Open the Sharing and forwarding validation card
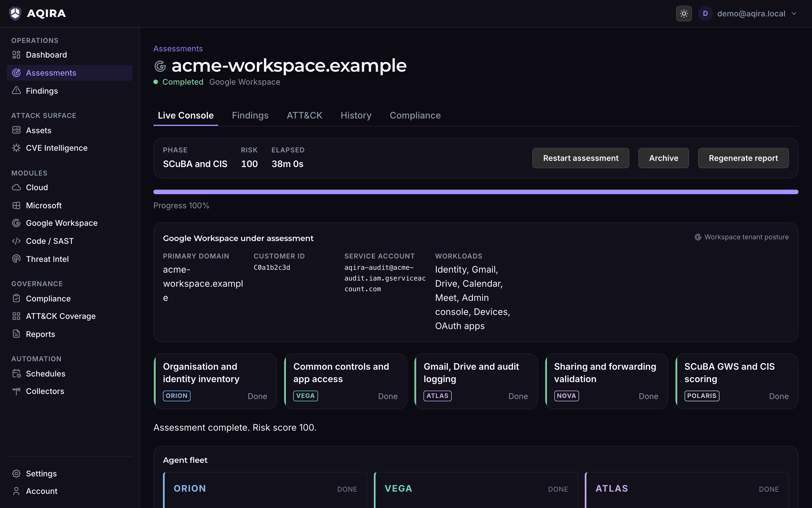 point(606,381)
